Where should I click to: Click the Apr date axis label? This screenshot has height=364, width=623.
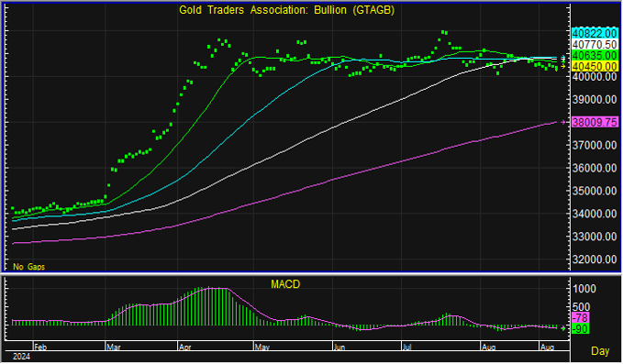(x=185, y=347)
